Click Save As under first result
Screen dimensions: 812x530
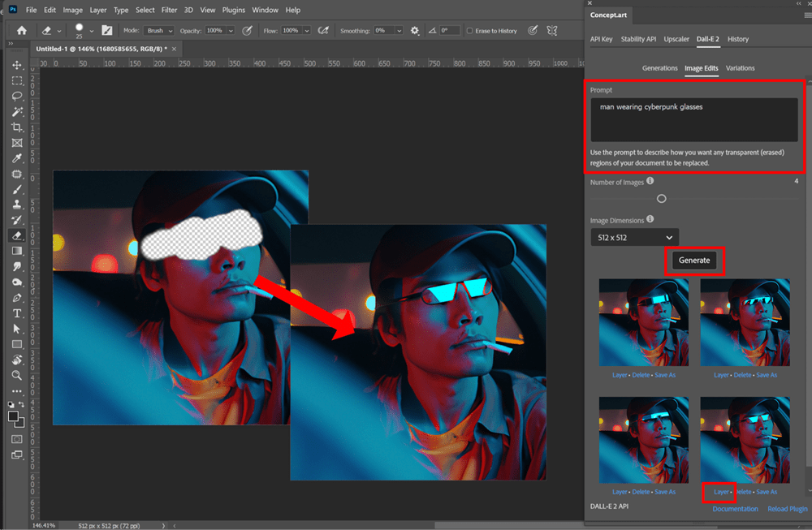tap(665, 375)
